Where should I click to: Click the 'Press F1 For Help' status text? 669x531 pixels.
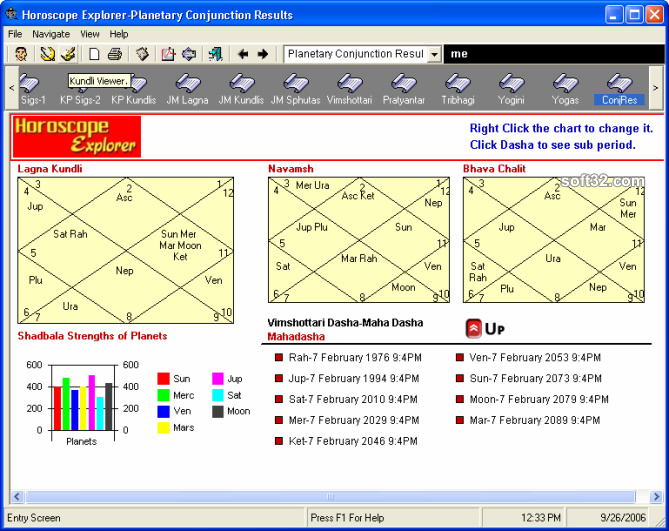(x=347, y=518)
